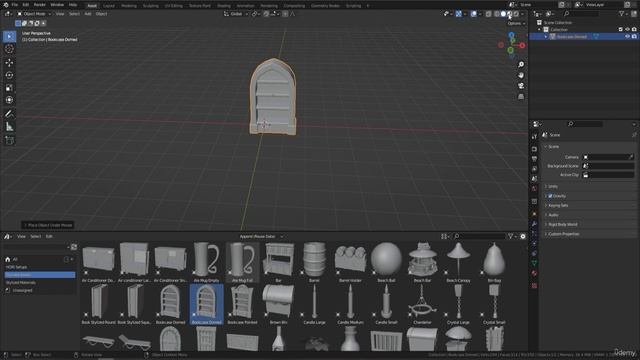This screenshot has height=360, width=640.
Task: Disable Collection in renders camera icon
Action: point(634,29)
